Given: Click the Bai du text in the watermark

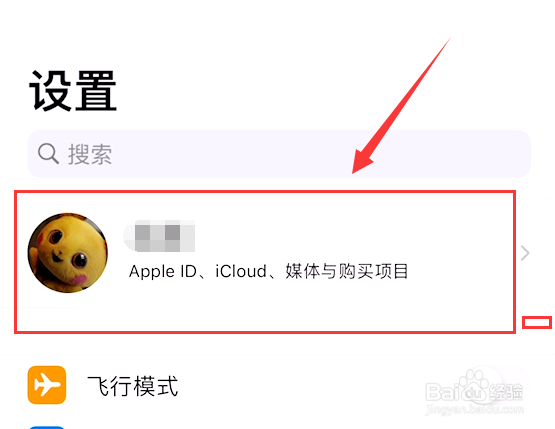Looking at the screenshot, I should click(457, 392).
